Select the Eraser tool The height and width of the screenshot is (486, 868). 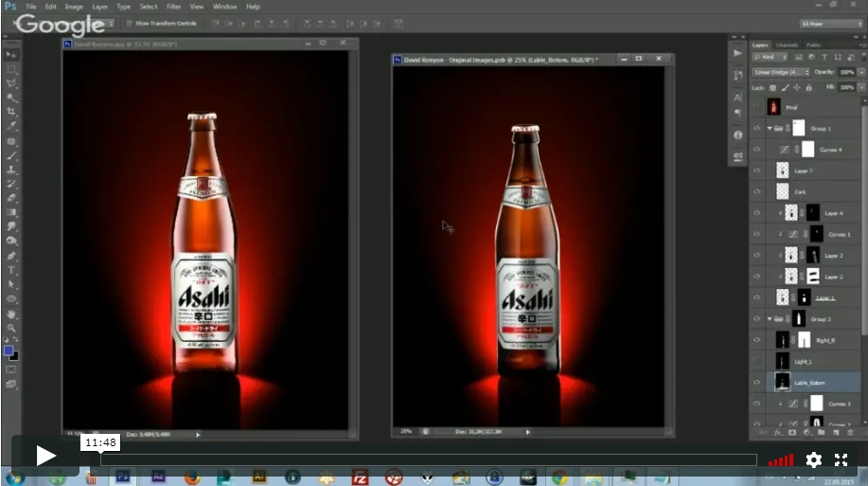pyautogui.click(x=11, y=198)
